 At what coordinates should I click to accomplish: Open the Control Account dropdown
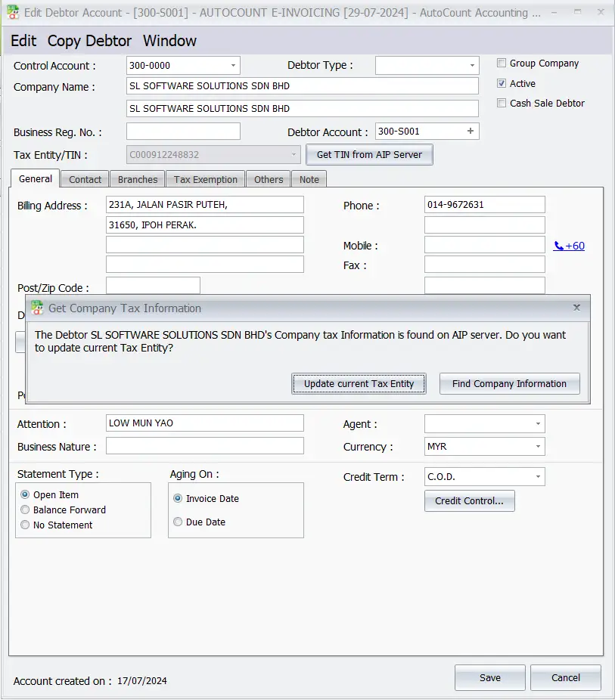[x=231, y=66]
